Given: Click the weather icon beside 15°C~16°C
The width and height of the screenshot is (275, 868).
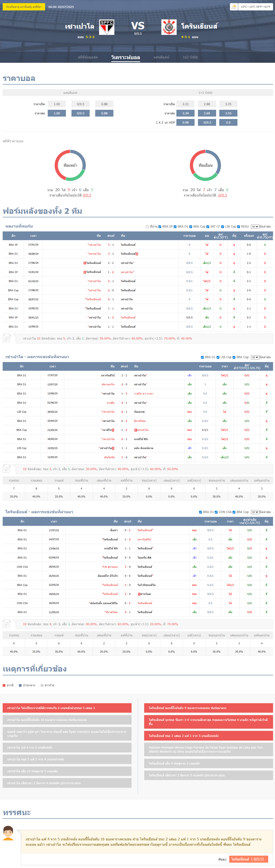Looking at the screenshot, I should (x=234, y=7).
